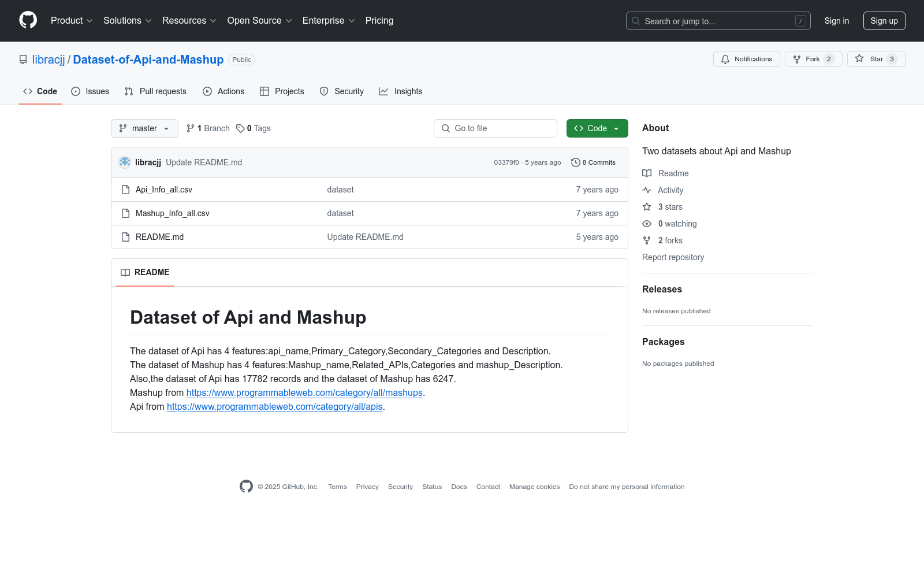Click the fork icon beside 2 forks

click(x=647, y=240)
